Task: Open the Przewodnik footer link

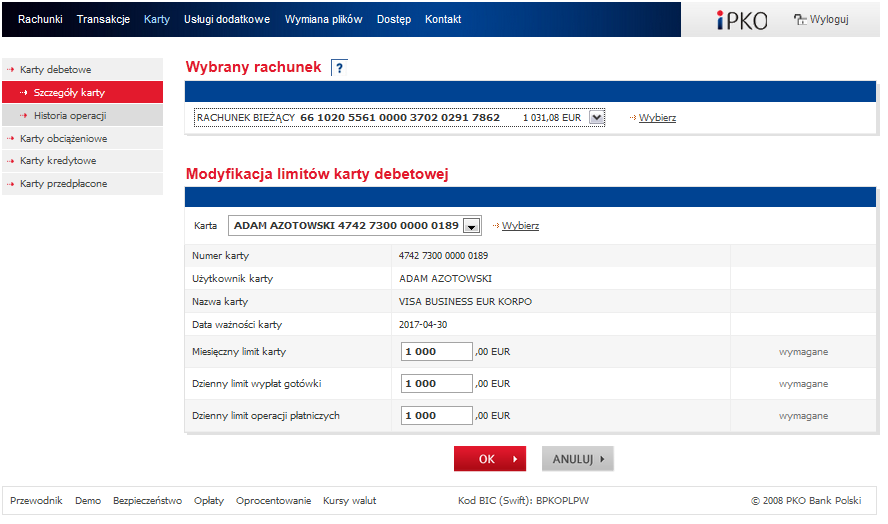Action: point(36,501)
